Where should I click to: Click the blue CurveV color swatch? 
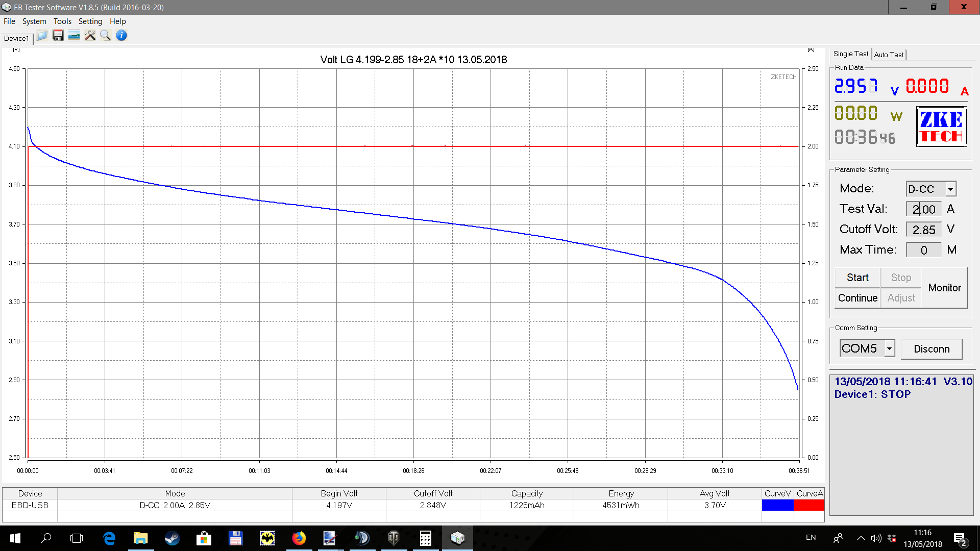tap(777, 505)
